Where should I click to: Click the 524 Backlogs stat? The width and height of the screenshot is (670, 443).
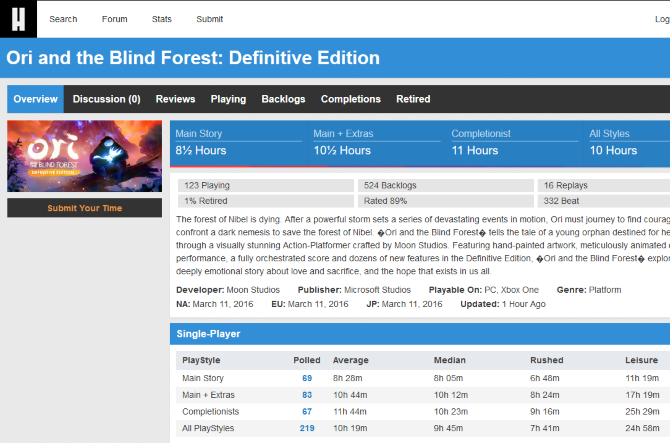pyautogui.click(x=446, y=185)
